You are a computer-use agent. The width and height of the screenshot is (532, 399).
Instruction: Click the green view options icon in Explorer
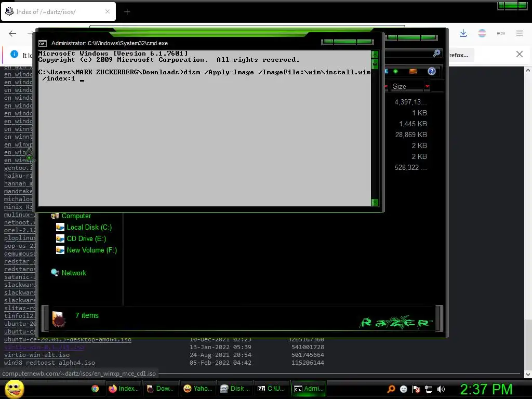(395, 71)
